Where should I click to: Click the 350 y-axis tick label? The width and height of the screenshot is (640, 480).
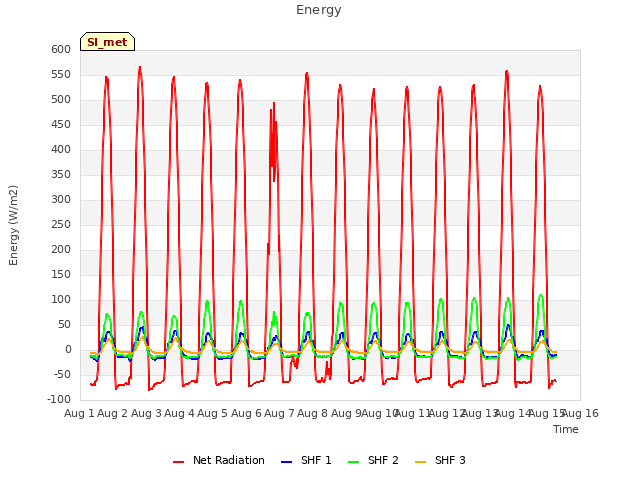[61, 175]
